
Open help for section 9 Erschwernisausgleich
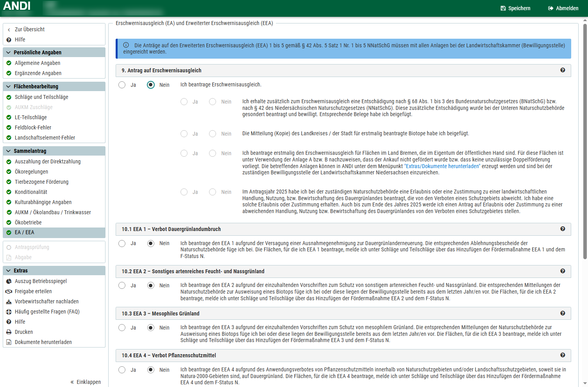click(x=563, y=70)
